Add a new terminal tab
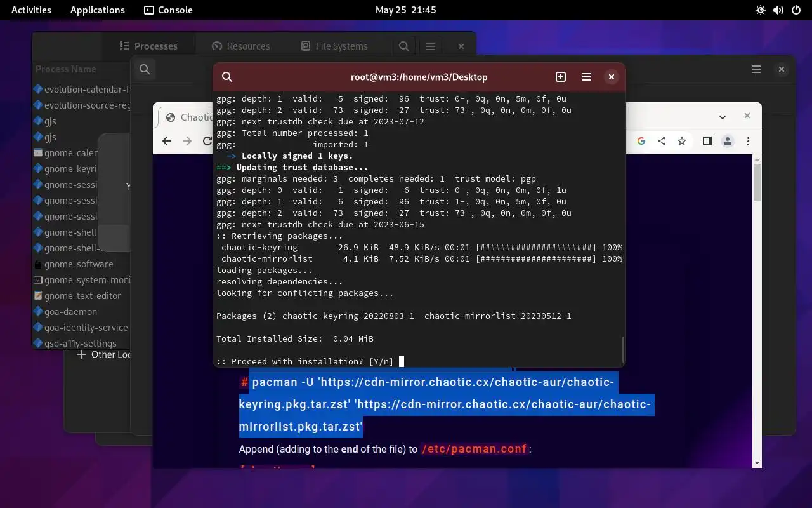 (561, 77)
